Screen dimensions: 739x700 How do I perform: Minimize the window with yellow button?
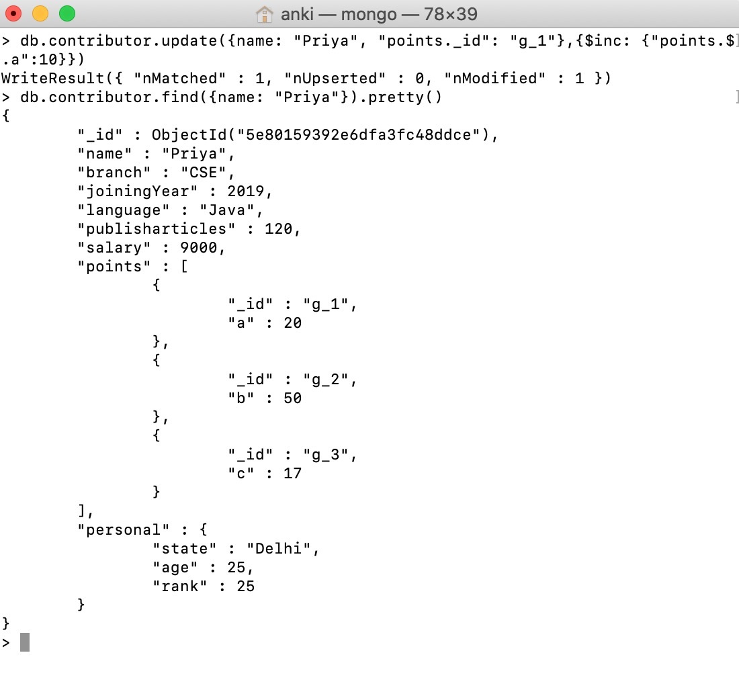pos(40,13)
